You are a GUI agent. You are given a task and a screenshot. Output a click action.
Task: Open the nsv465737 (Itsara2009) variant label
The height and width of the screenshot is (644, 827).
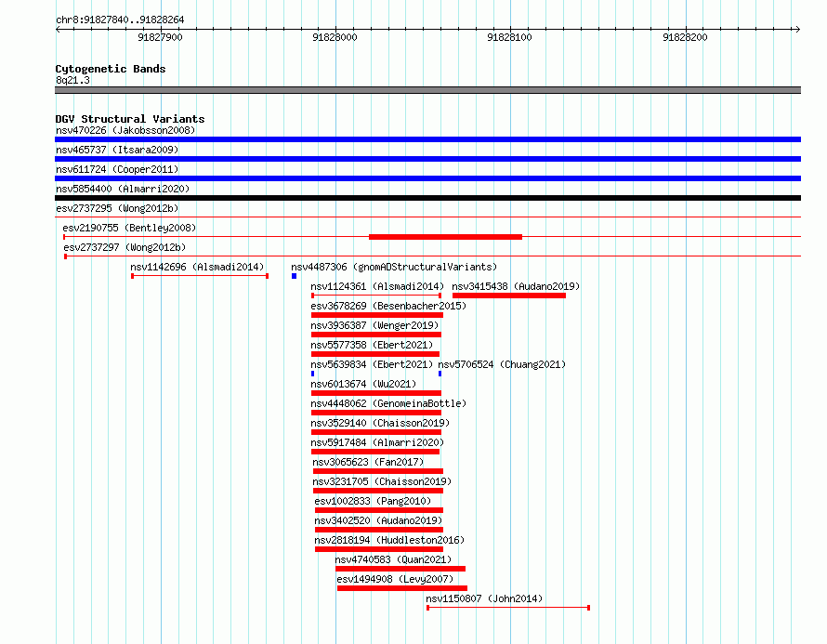(117, 150)
